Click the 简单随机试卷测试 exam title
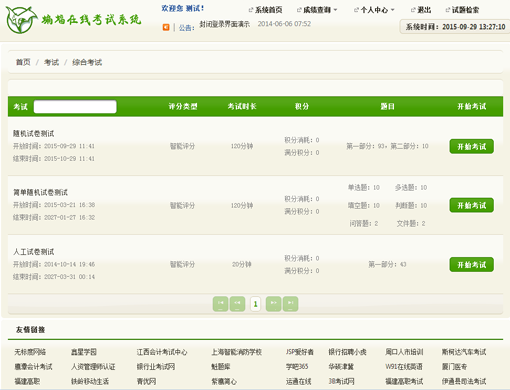This screenshot has width=510, height=390. 40,192
